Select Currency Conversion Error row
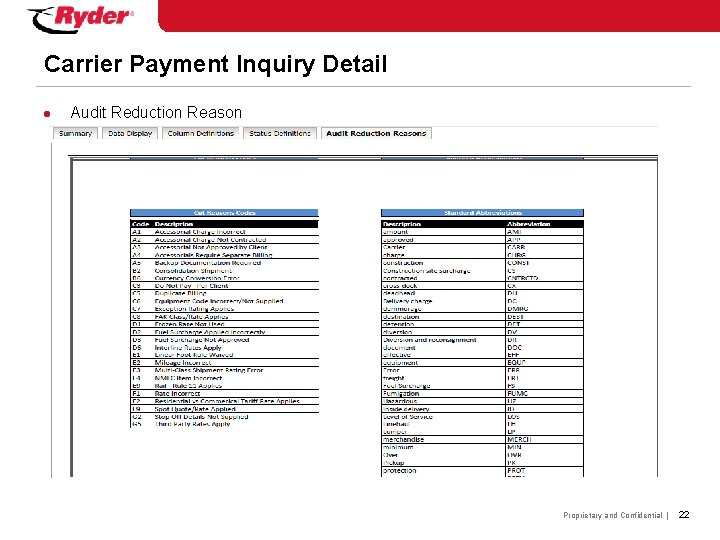The height and width of the screenshot is (540, 720). [x=224, y=278]
